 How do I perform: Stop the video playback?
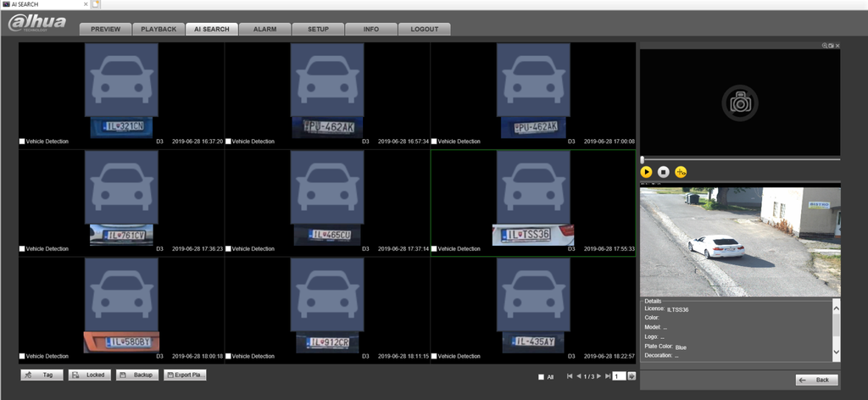coord(664,172)
